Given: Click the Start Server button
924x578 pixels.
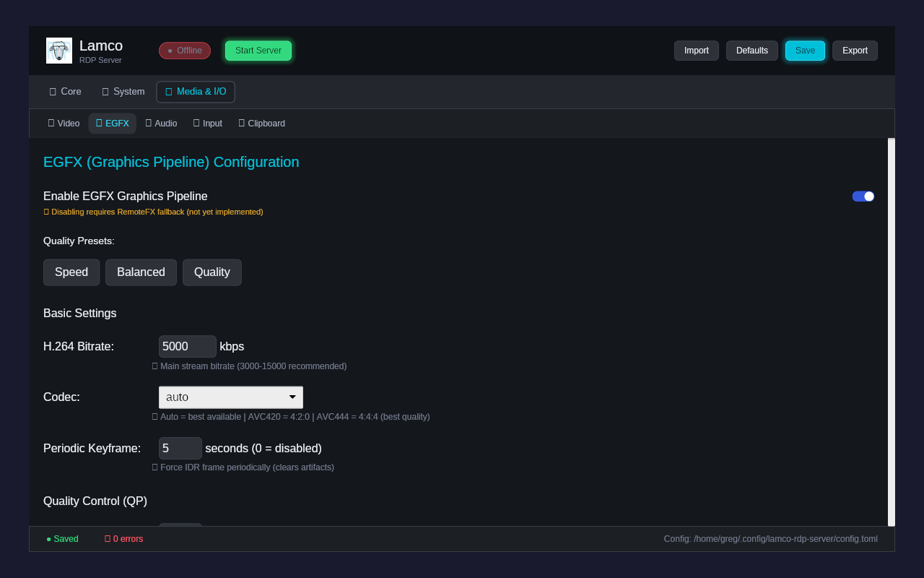Looking at the screenshot, I should 258,51.
